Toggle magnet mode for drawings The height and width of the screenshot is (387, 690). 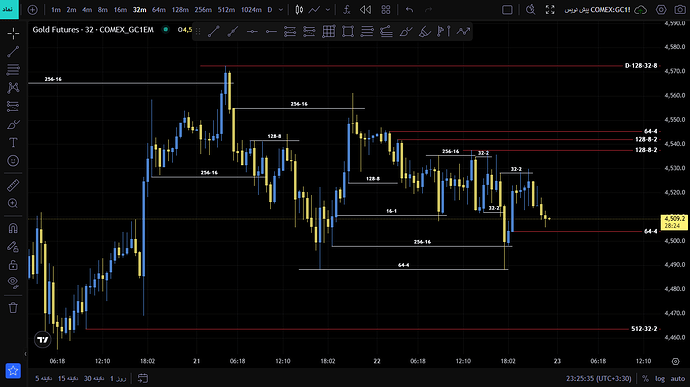(13, 228)
